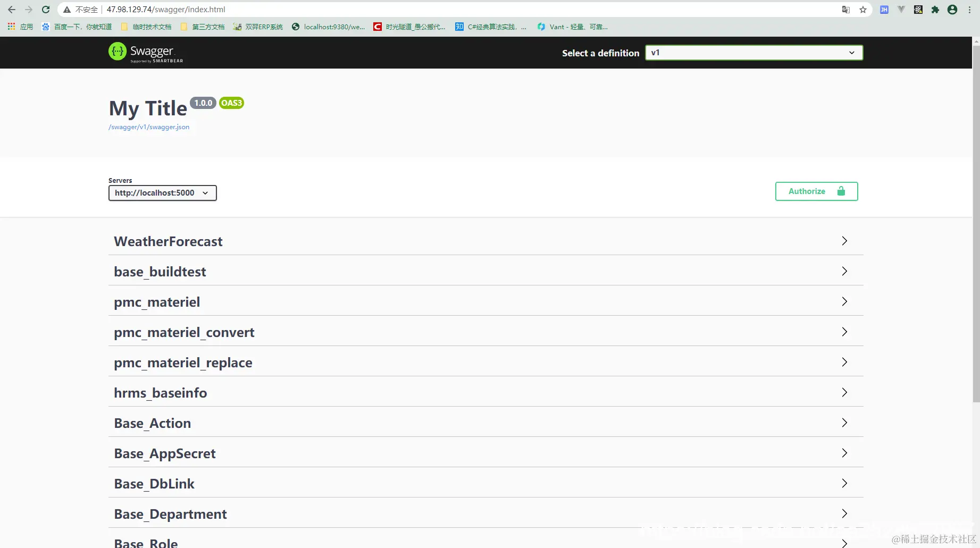This screenshot has width=980, height=548.
Task: Open the translate page icon
Action: click(x=846, y=10)
